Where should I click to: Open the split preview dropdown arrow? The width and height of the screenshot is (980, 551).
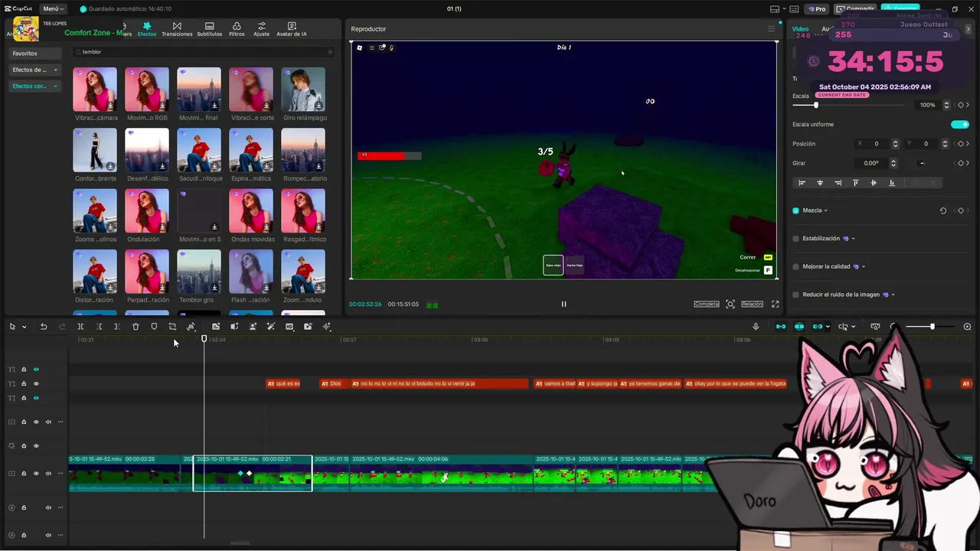pyautogui.click(x=854, y=327)
